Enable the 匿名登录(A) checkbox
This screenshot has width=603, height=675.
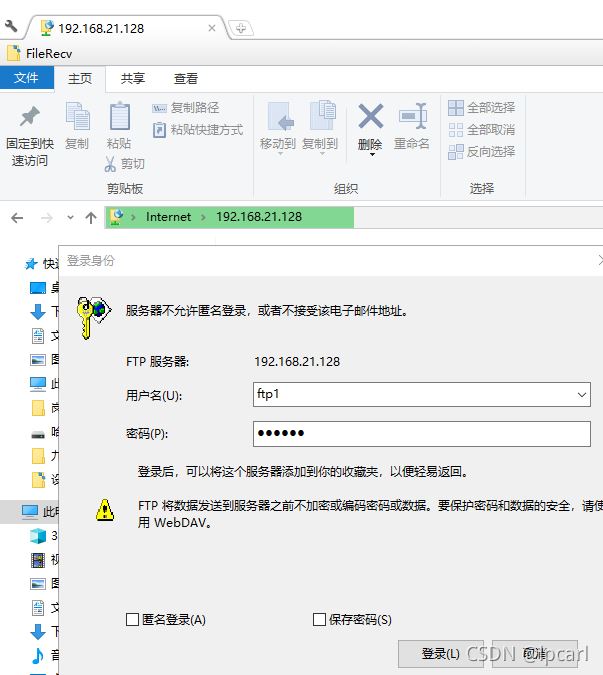coord(132,620)
